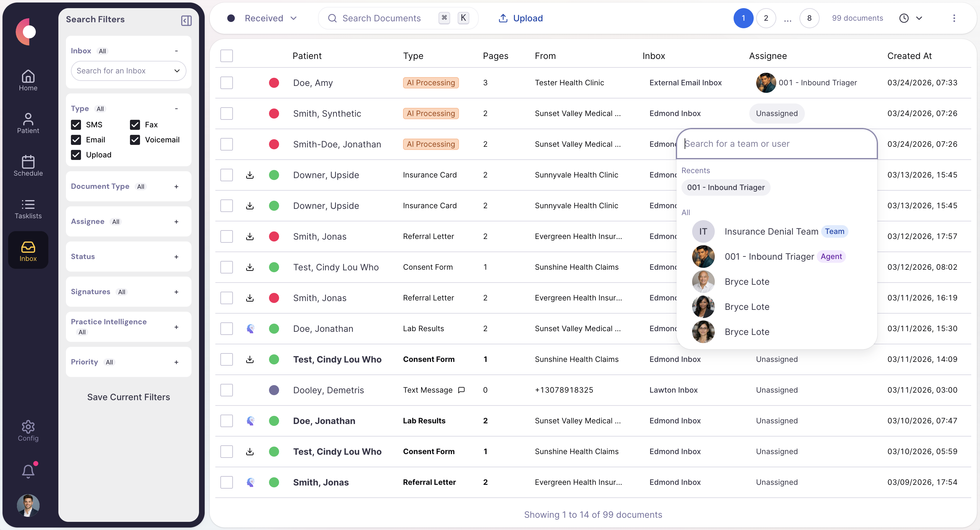Click Save Current Filters
980x530 pixels.
pos(129,397)
